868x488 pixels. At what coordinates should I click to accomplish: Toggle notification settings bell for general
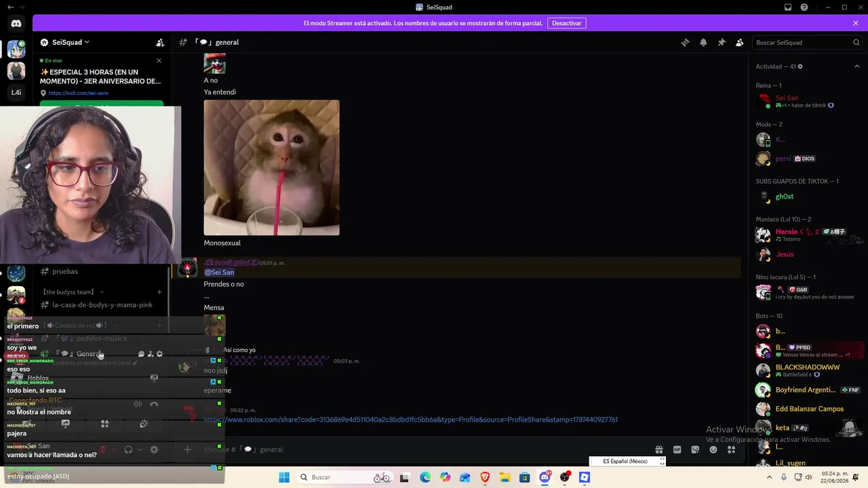(x=703, y=42)
